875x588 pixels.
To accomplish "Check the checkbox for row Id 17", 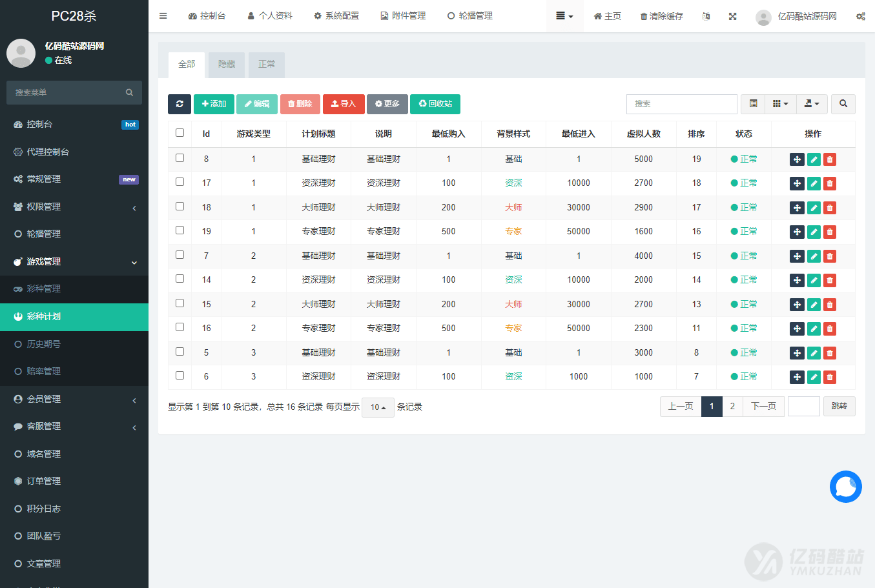I will [180, 182].
